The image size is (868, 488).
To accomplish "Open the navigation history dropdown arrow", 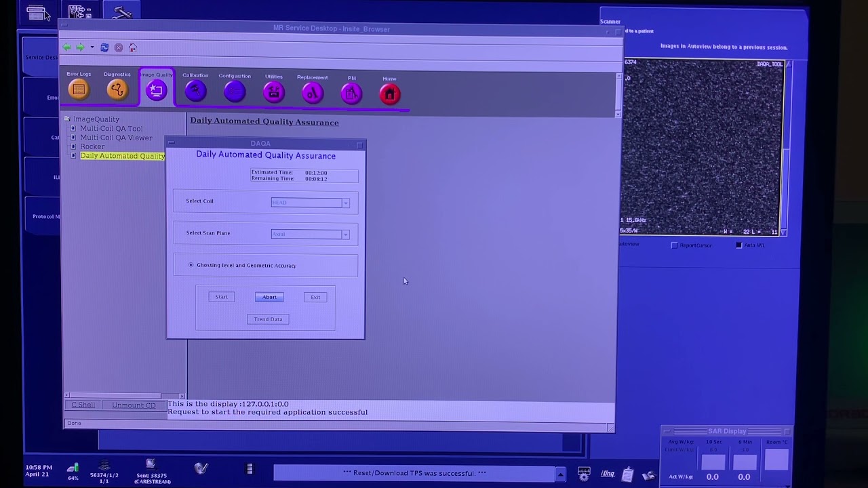I will [92, 47].
